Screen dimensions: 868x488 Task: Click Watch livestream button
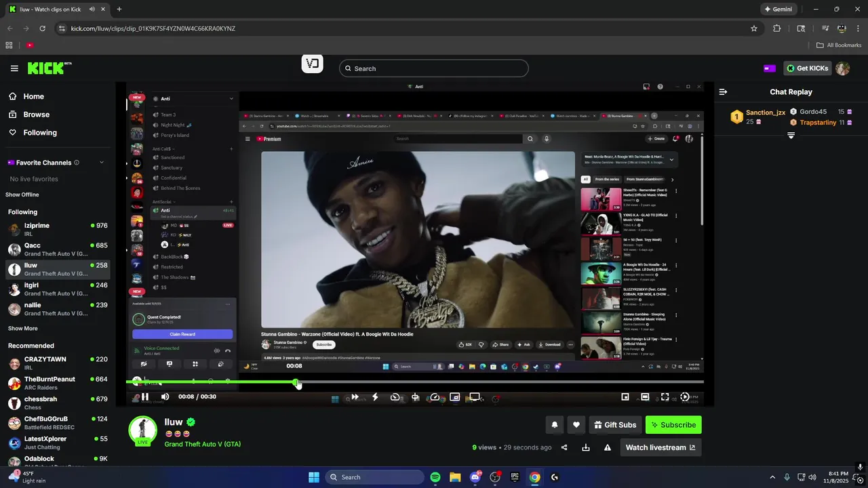pyautogui.click(x=660, y=447)
